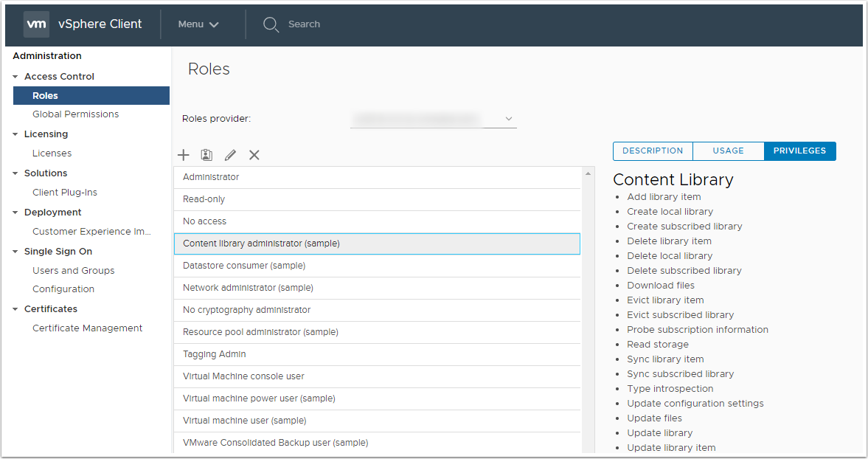Image resolution: width=868 pixels, height=459 pixels.
Task: Open the Roles provider dropdown
Action: tap(434, 119)
